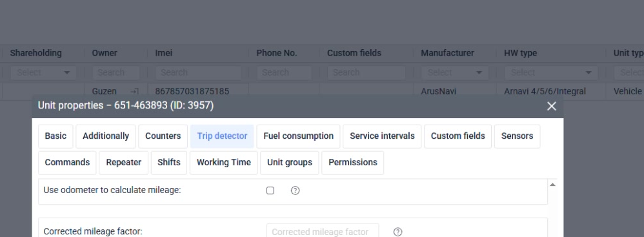Switch to the Sensors tab
644x237 pixels.
[x=517, y=136]
